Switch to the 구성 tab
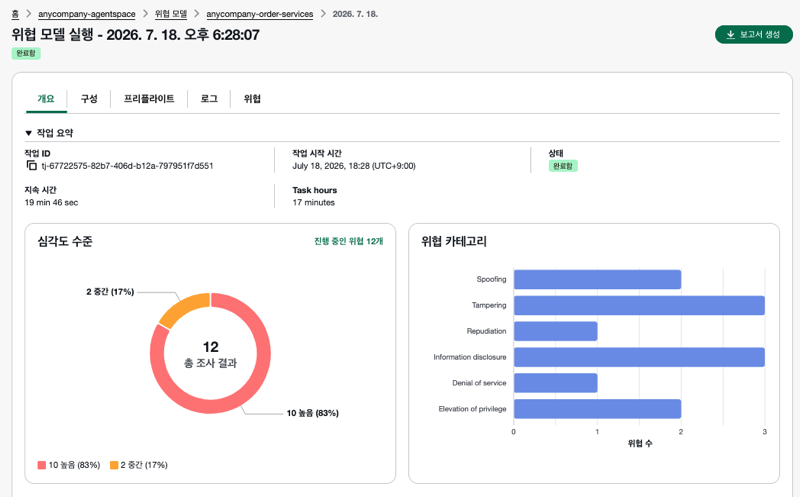Image resolution: width=800 pixels, height=497 pixels. [89, 99]
